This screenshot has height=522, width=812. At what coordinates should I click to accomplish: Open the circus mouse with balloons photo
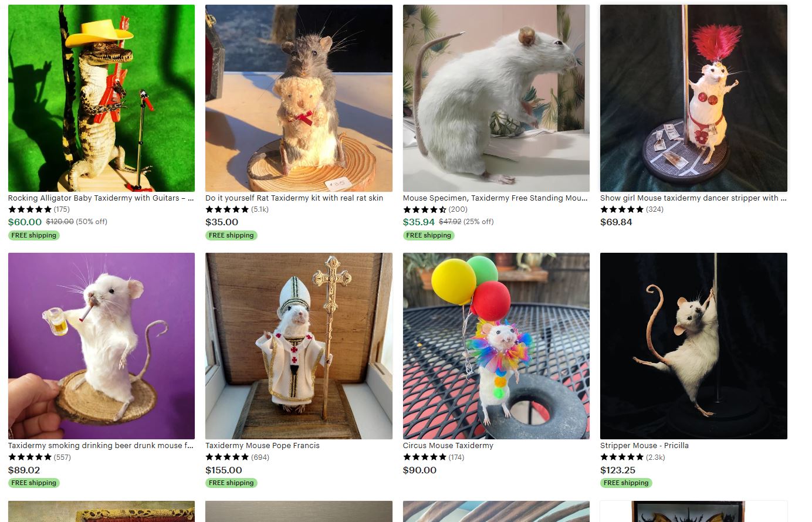496,346
